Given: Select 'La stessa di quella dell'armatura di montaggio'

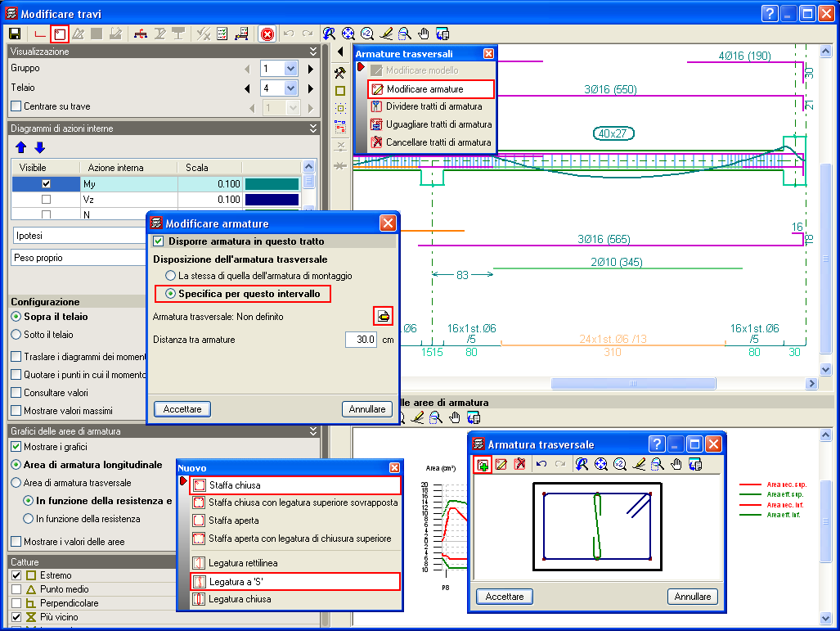Looking at the screenshot, I should pyautogui.click(x=170, y=276).
